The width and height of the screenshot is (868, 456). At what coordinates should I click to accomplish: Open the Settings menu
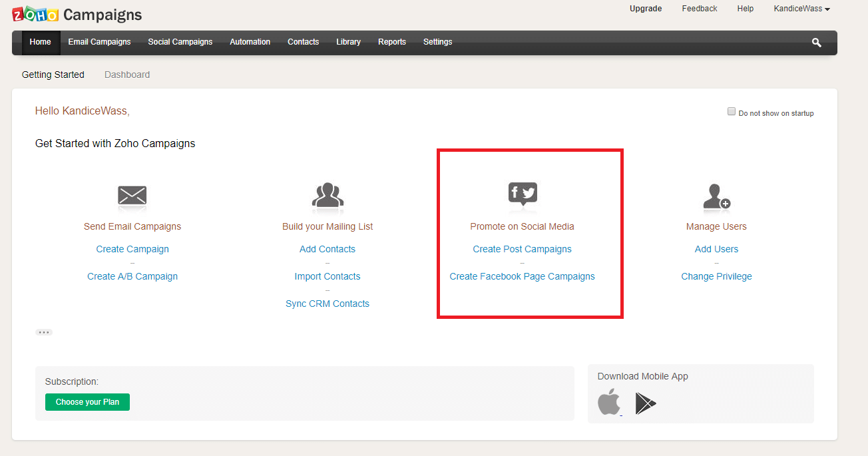tap(438, 42)
